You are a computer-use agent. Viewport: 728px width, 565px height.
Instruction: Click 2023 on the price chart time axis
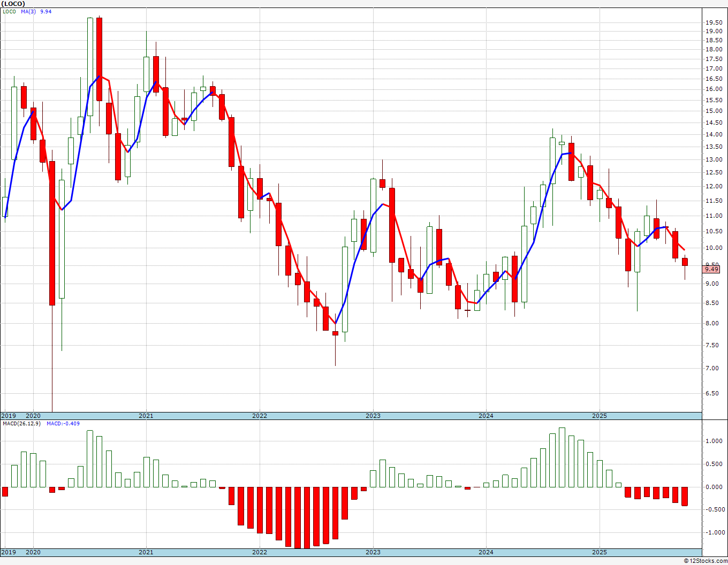[373, 416]
